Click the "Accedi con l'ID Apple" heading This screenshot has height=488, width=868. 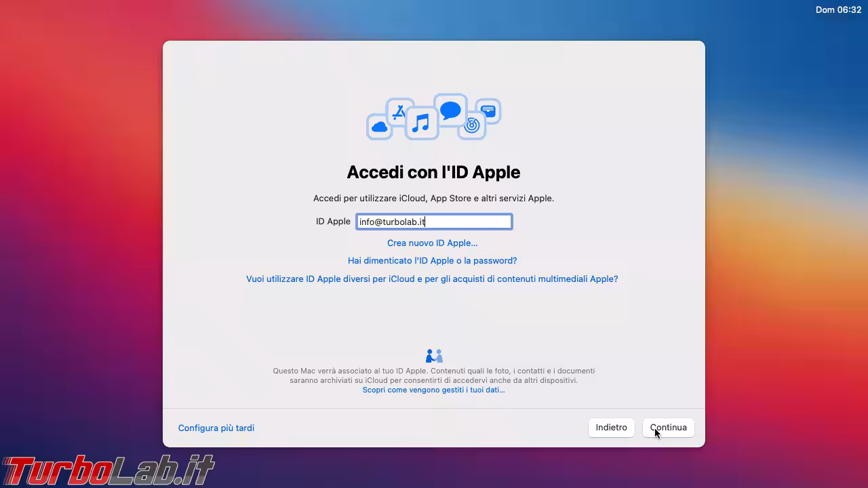tap(433, 172)
